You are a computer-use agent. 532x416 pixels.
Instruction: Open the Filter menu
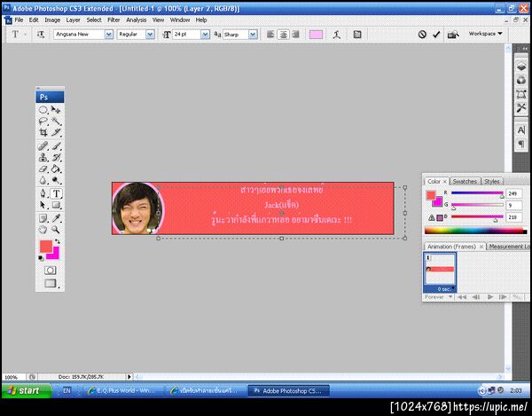(113, 20)
